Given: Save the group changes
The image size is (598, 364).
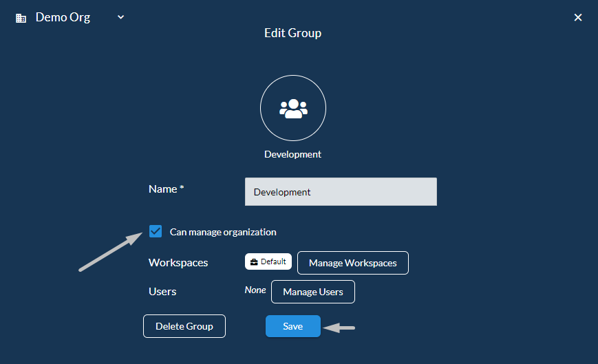Looking at the screenshot, I should click(293, 326).
